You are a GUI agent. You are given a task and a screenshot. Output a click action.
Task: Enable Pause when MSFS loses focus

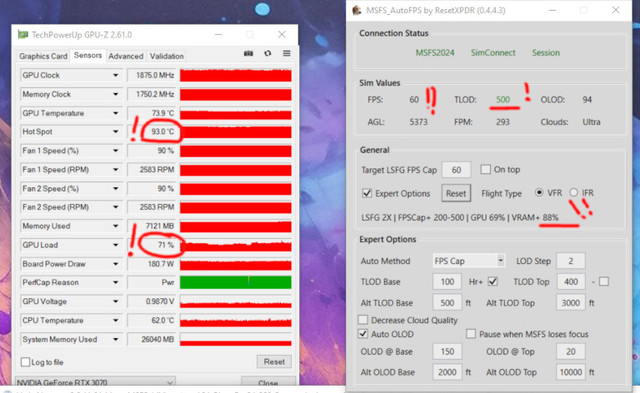click(x=471, y=334)
